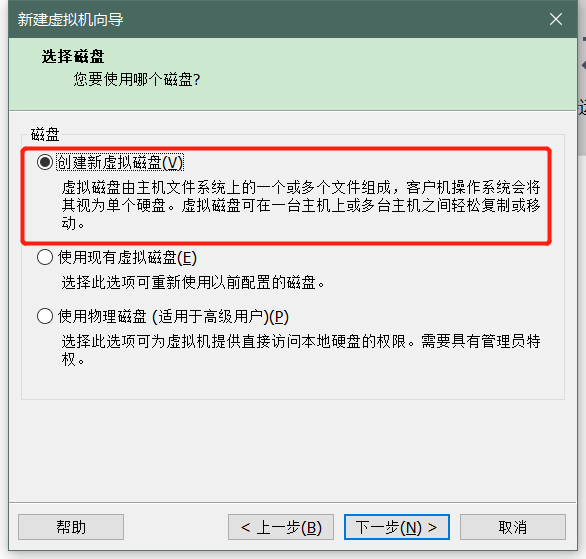Cancel the wizard using 取消
This screenshot has height=559, width=586.
point(513,527)
